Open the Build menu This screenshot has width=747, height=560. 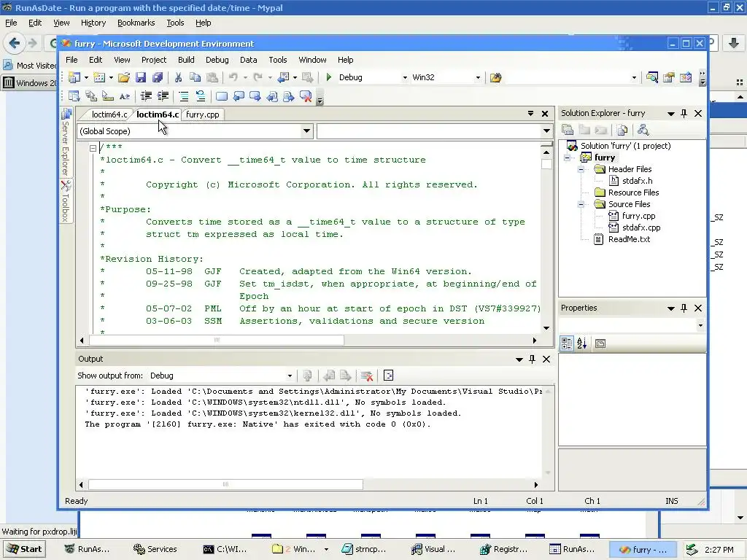186,60
